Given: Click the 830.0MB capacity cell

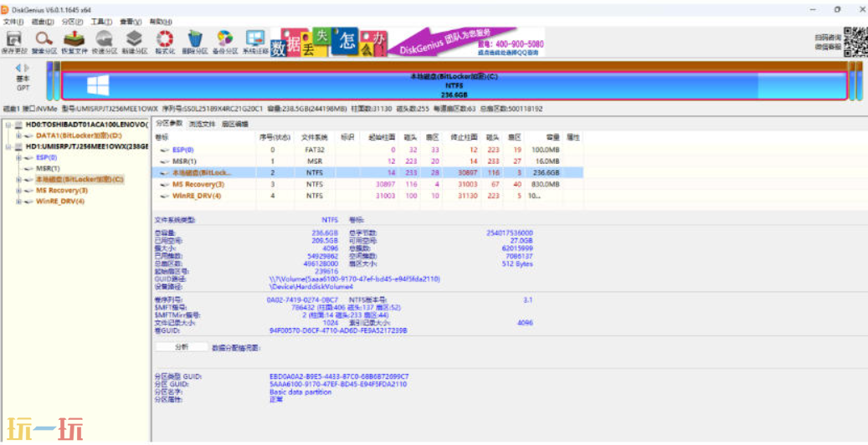Looking at the screenshot, I should pos(545,184).
